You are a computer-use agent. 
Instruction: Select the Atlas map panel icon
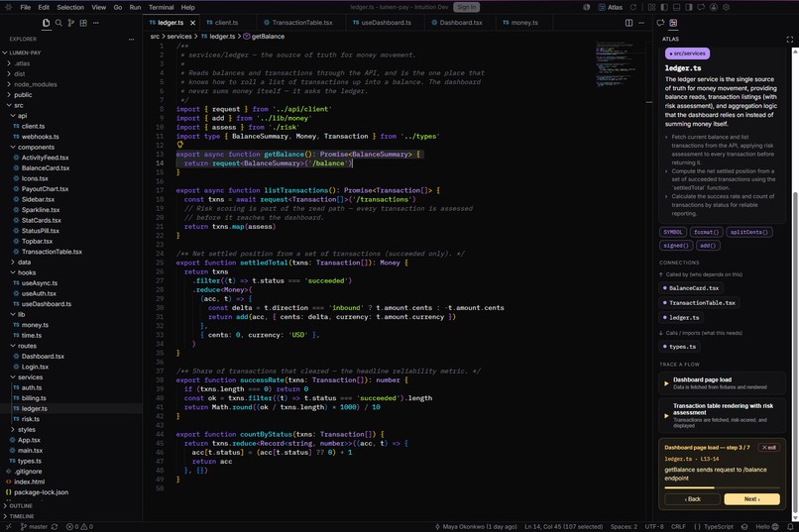tap(673, 23)
